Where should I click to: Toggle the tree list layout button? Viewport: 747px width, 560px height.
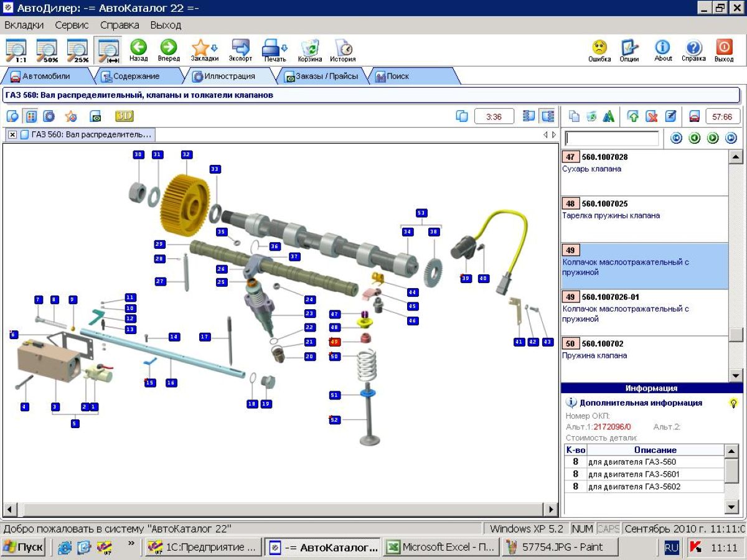click(x=547, y=116)
